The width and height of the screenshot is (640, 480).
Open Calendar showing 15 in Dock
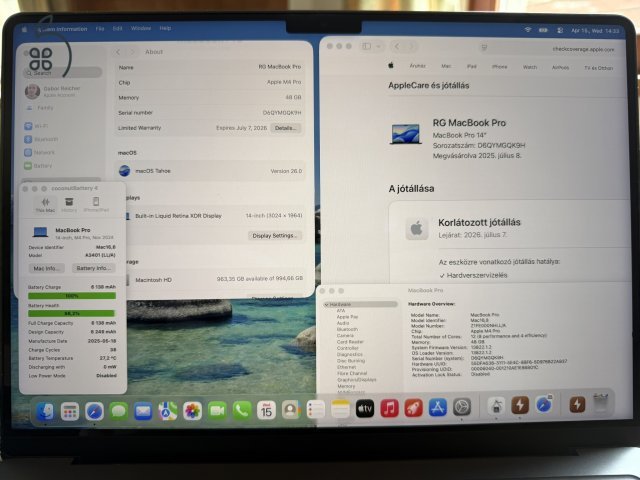267,410
